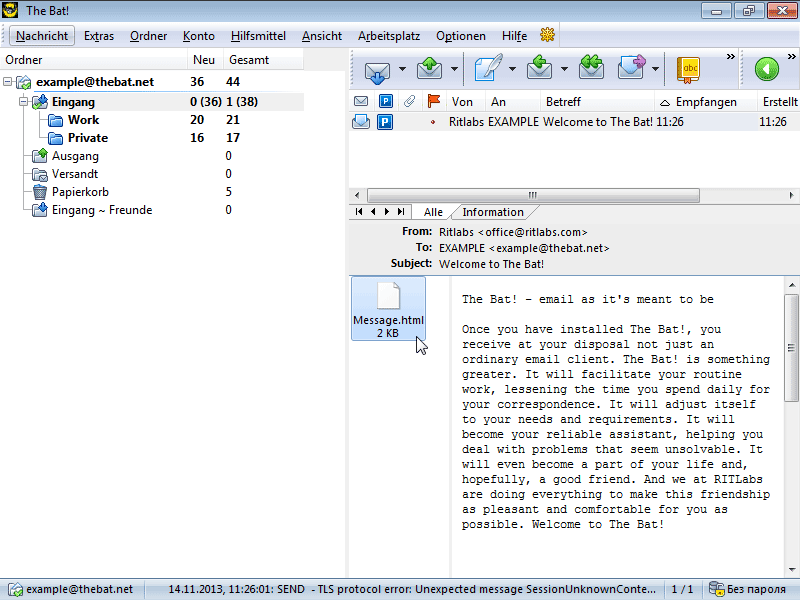Viewport: 800px width, 600px height.
Task: Send queued mail using the outbox icon
Action: (428, 72)
